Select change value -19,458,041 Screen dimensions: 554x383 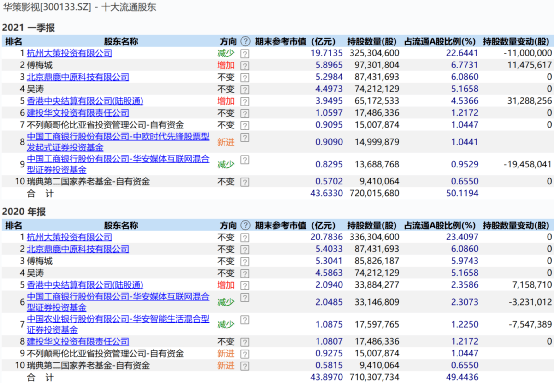[x=528, y=164]
